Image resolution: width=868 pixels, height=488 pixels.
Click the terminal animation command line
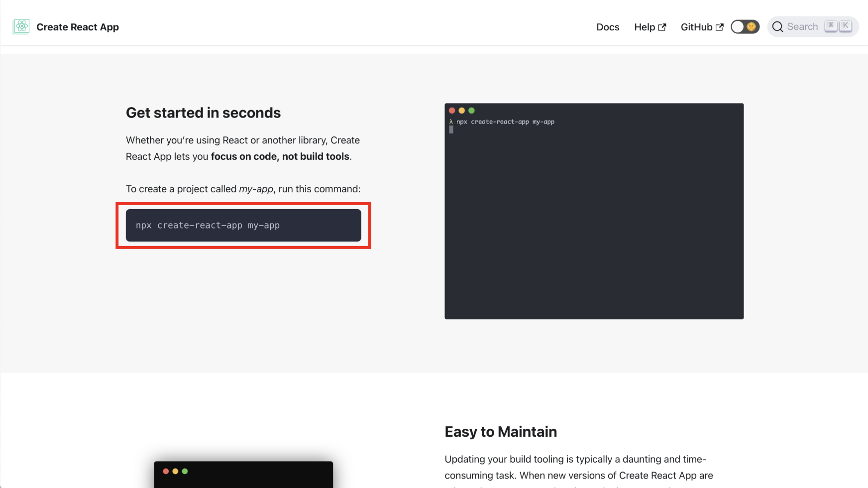(x=502, y=122)
